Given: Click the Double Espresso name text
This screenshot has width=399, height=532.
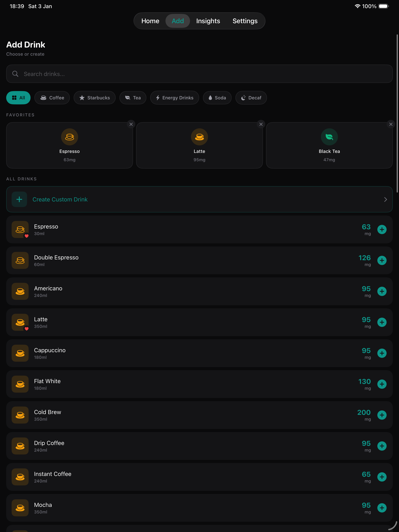Looking at the screenshot, I should click(56, 257).
